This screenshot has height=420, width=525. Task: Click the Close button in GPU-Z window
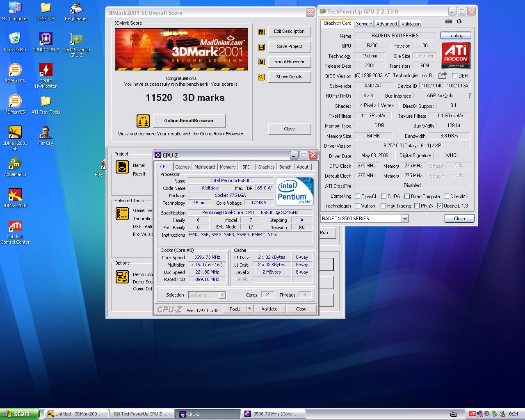(x=459, y=219)
